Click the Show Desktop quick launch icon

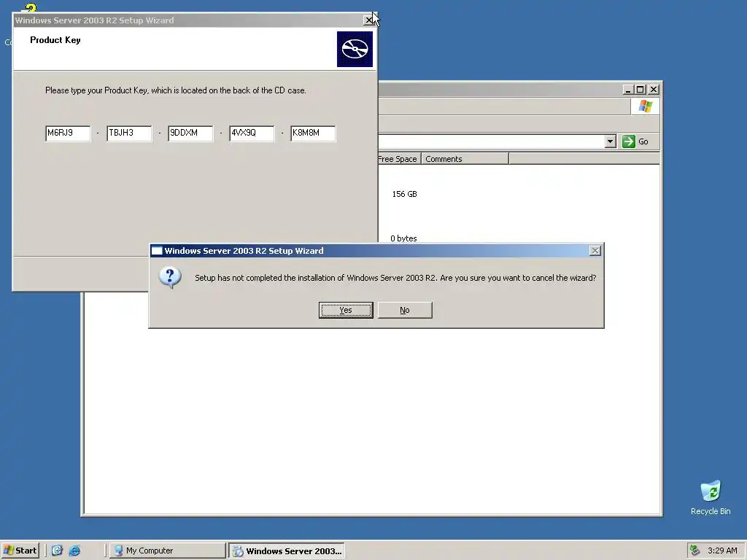click(57, 551)
